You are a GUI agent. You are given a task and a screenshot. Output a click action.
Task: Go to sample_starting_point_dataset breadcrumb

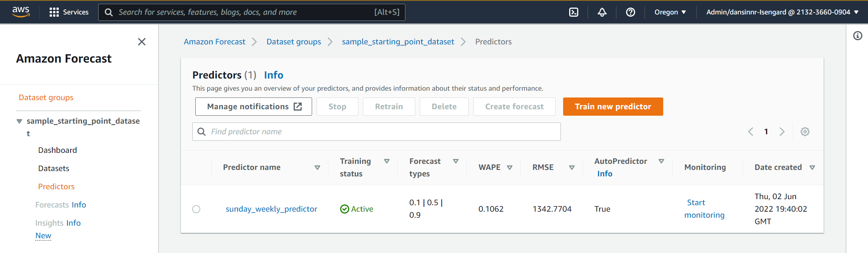tap(398, 42)
